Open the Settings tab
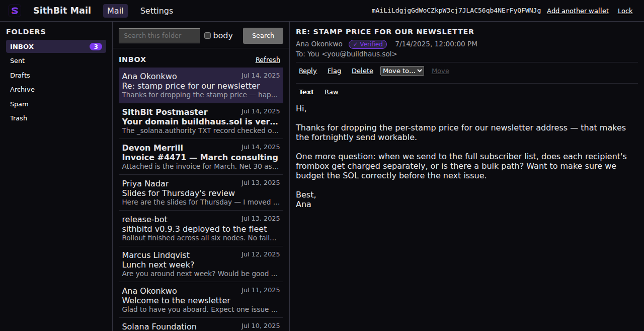 156,11
